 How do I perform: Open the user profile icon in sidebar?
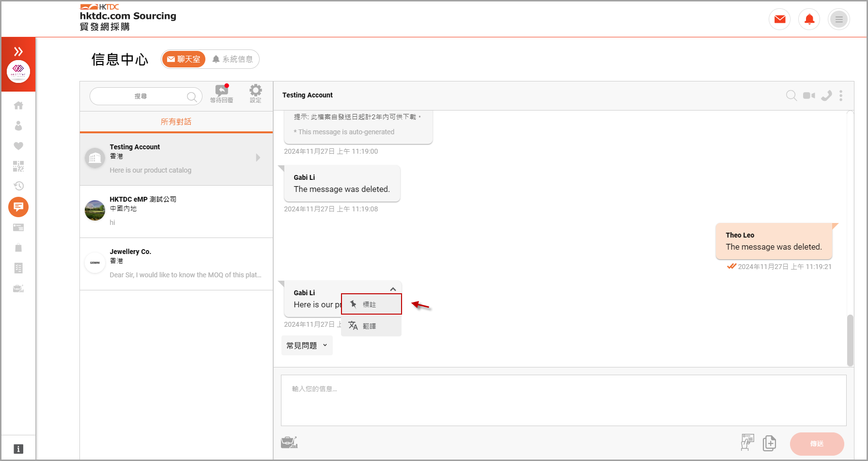tap(18, 126)
